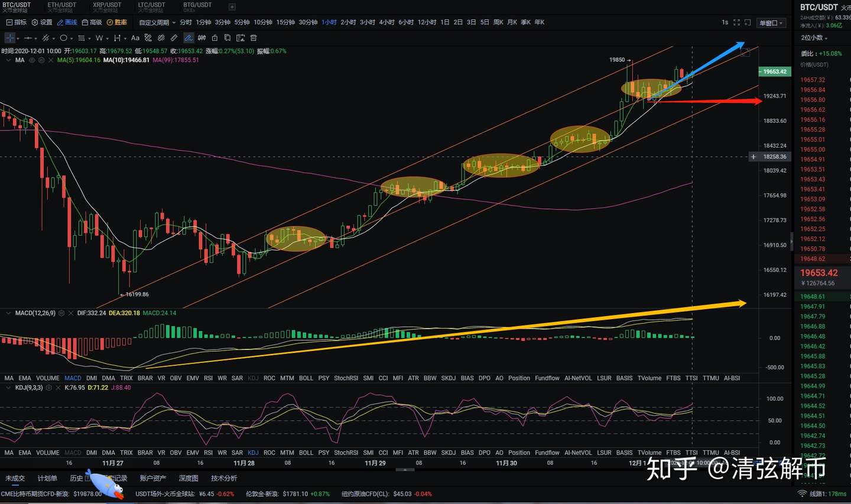The height and width of the screenshot is (504, 851).
Task: Click the save chart image icon
Action: click(241, 38)
